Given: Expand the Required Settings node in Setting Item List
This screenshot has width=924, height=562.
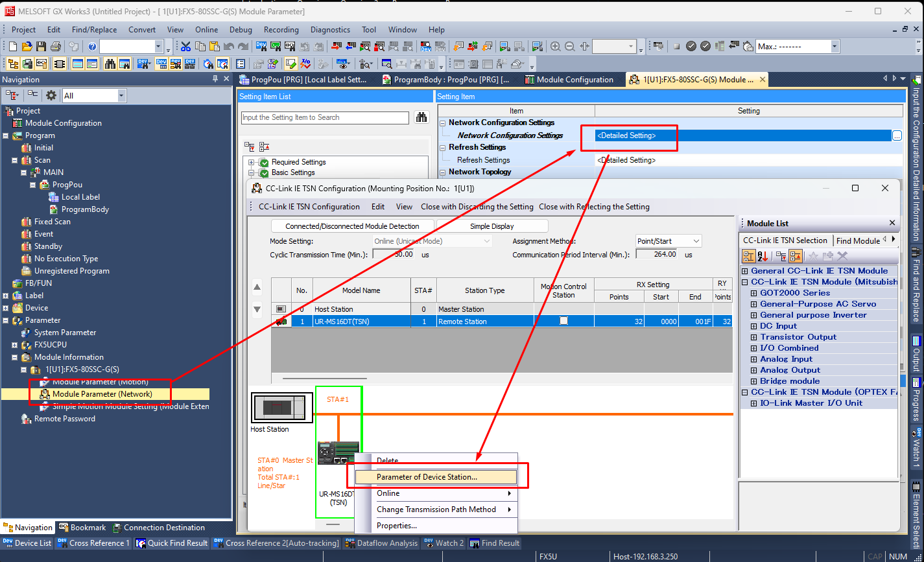Looking at the screenshot, I should click(x=251, y=162).
